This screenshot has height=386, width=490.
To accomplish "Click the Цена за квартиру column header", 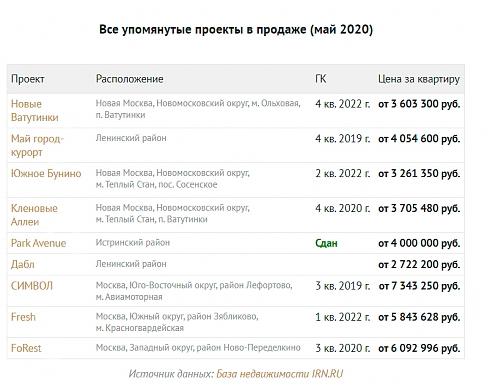I will tap(419, 79).
